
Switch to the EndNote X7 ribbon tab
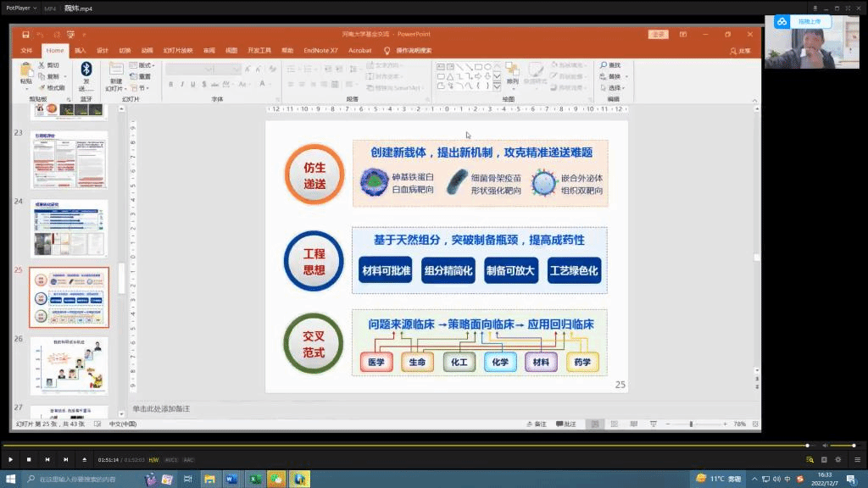click(x=320, y=51)
